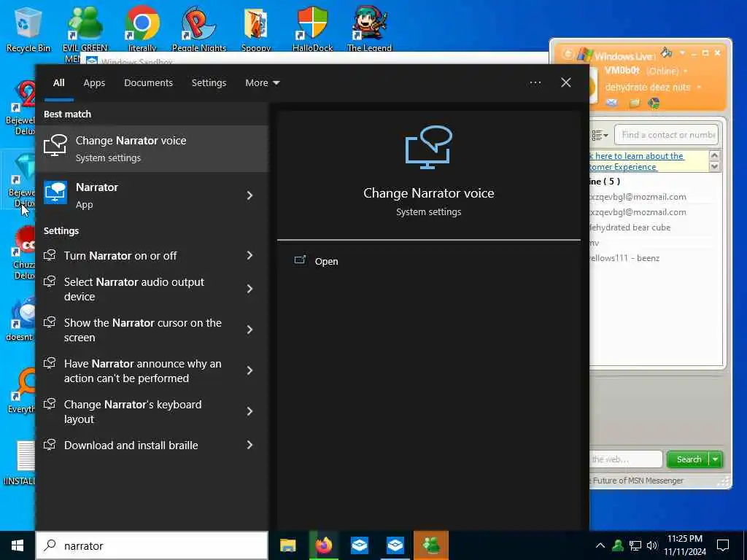
Task: Expand 'Download and install braille' arrow
Action: (x=249, y=445)
